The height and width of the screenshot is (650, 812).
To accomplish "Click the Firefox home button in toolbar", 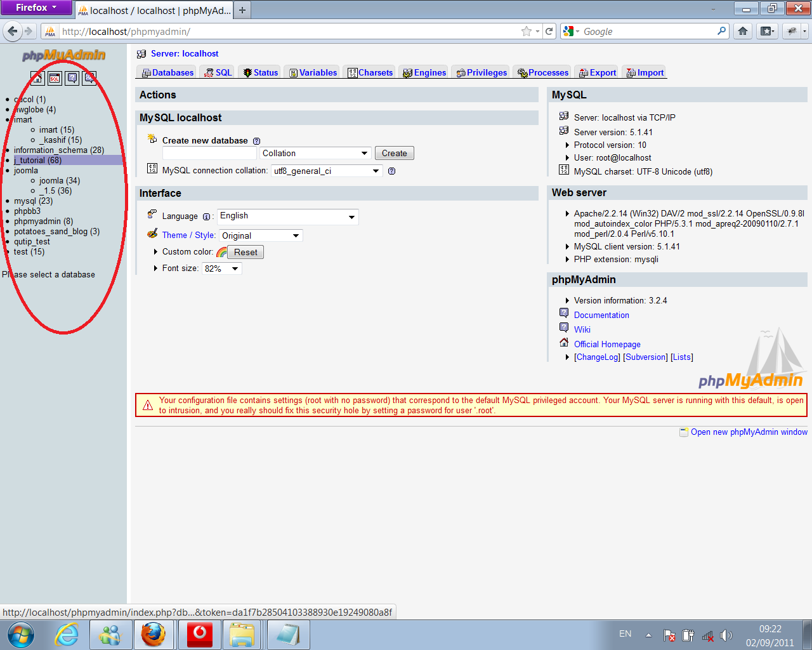I will 743,31.
